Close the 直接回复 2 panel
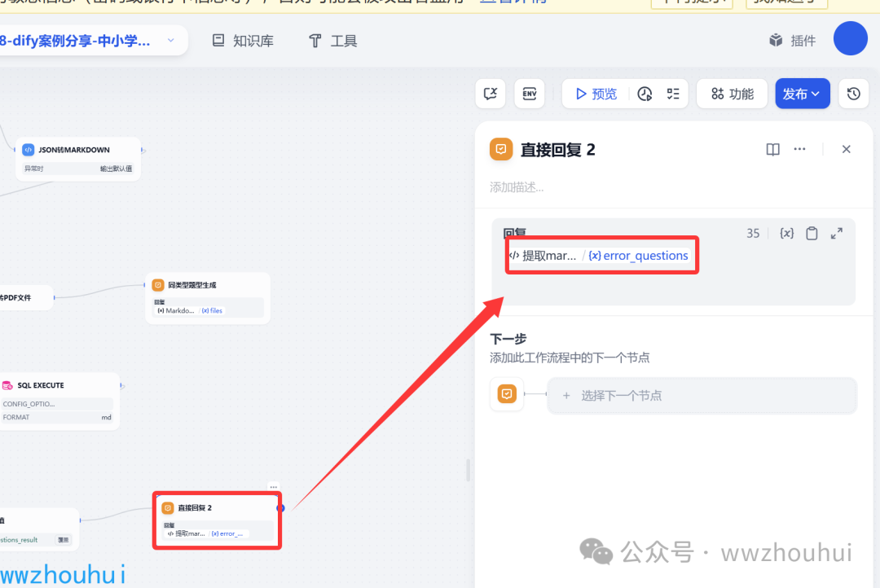 coord(847,149)
